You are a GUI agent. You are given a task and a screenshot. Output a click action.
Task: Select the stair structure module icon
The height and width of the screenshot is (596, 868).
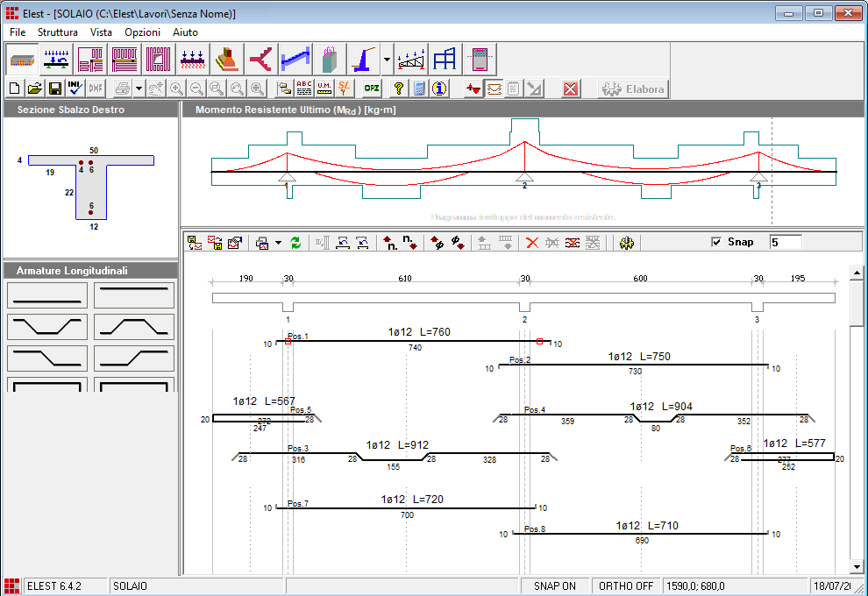tap(295, 59)
